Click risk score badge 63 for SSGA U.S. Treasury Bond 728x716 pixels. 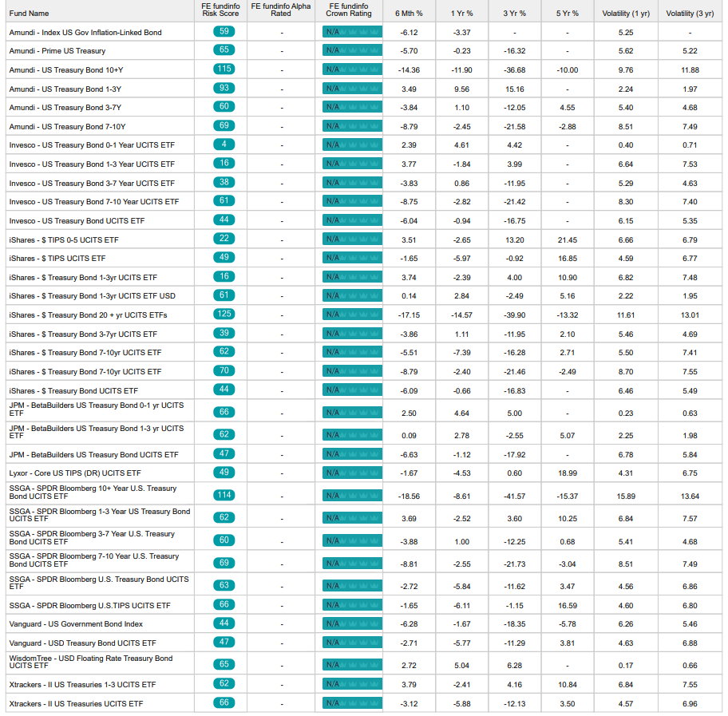pos(224,585)
